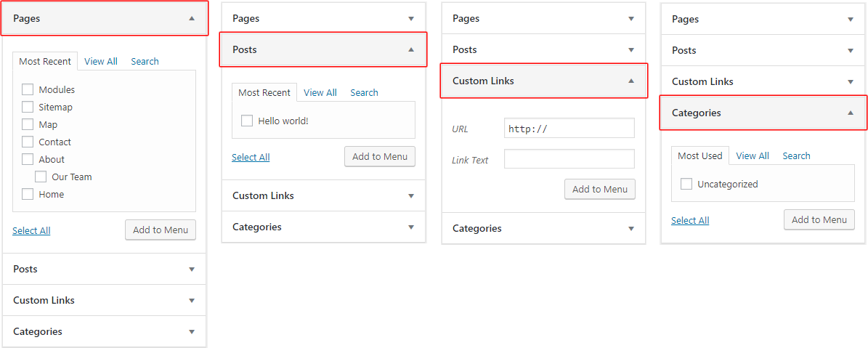Click Select All below the Hello world! post

pos(251,158)
